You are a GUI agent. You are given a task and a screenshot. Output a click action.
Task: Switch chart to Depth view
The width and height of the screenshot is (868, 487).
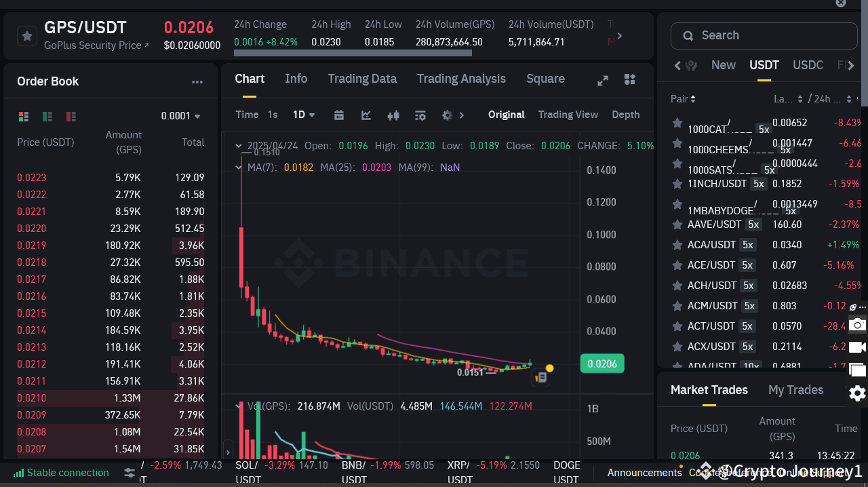click(625, 115)
